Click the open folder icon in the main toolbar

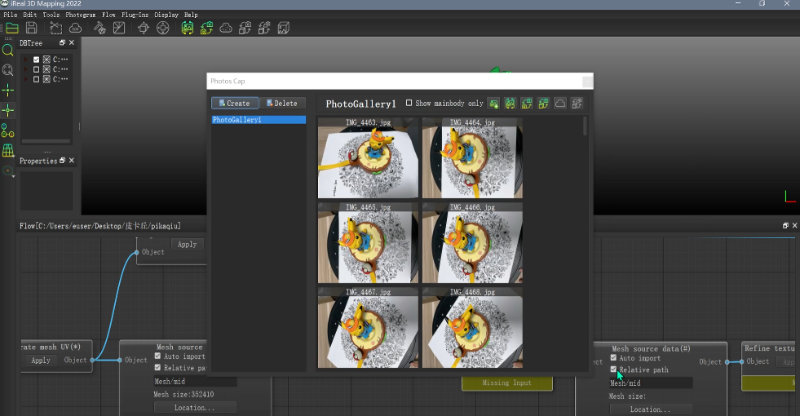click(12, 28)
